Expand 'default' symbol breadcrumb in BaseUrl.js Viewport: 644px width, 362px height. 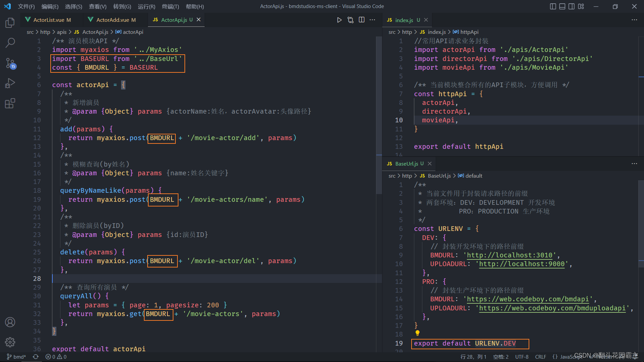470,176
